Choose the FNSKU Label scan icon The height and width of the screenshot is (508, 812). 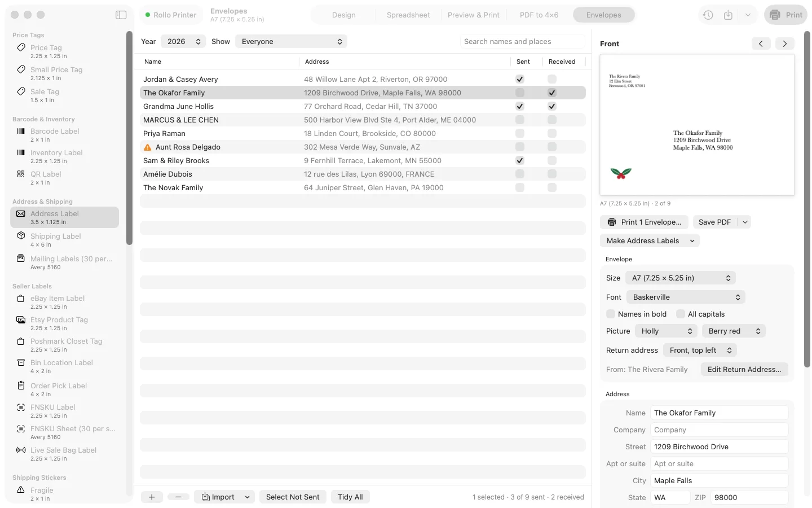(21, 407)
